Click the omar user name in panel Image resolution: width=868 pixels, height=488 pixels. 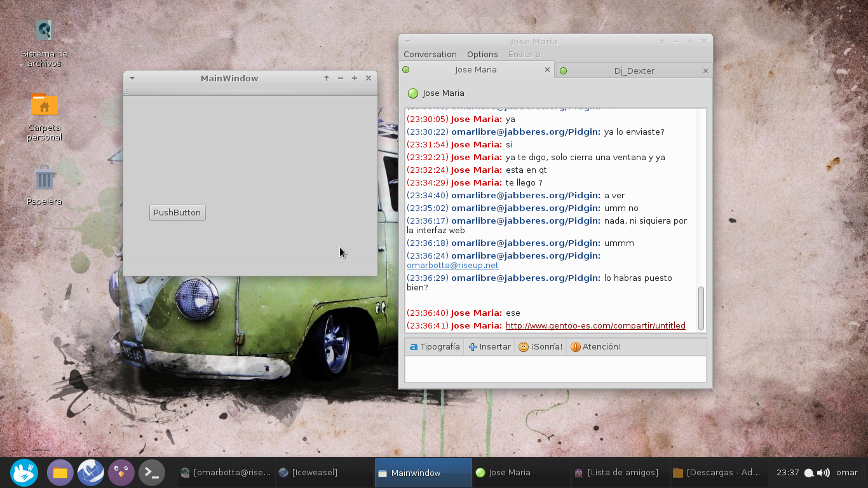[847, 473]
